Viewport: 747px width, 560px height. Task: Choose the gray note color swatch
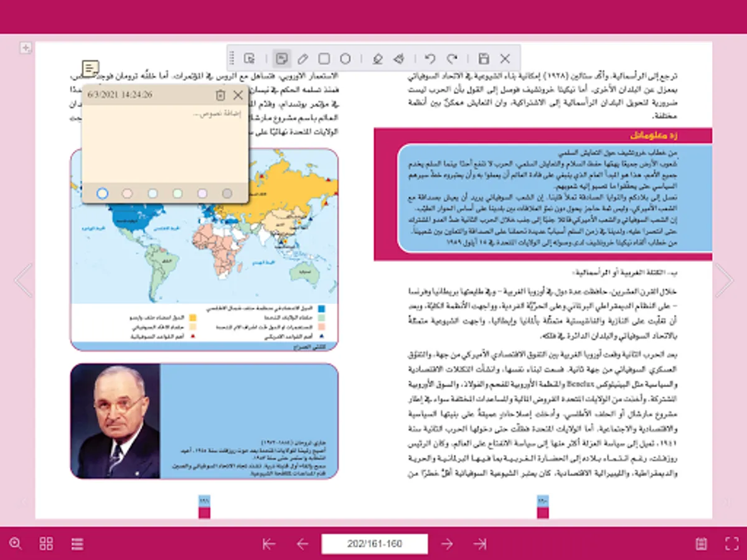[x=227, y=194]
